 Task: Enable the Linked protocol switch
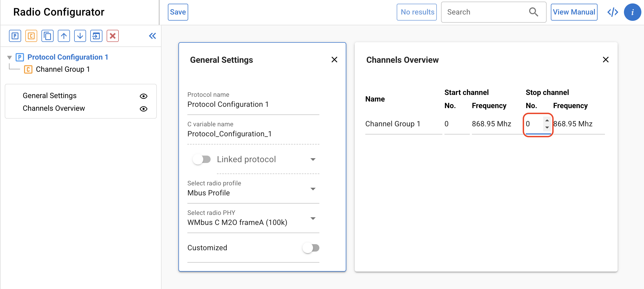[202, 159]
